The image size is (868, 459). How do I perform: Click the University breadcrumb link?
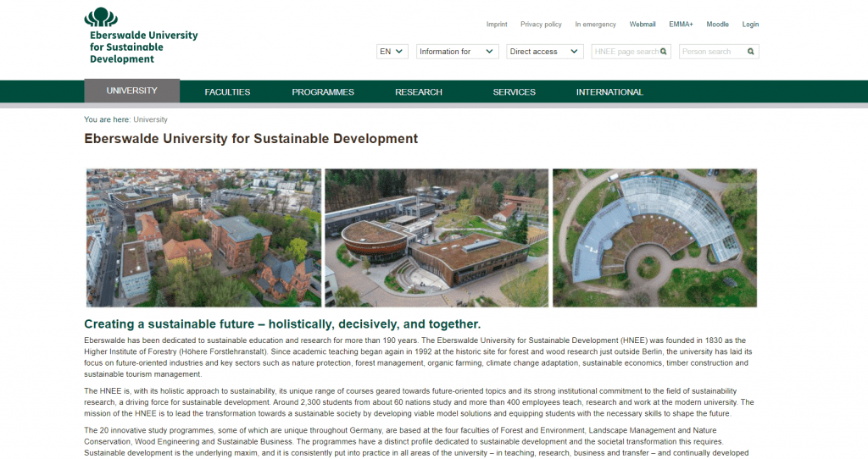(150, 119)
